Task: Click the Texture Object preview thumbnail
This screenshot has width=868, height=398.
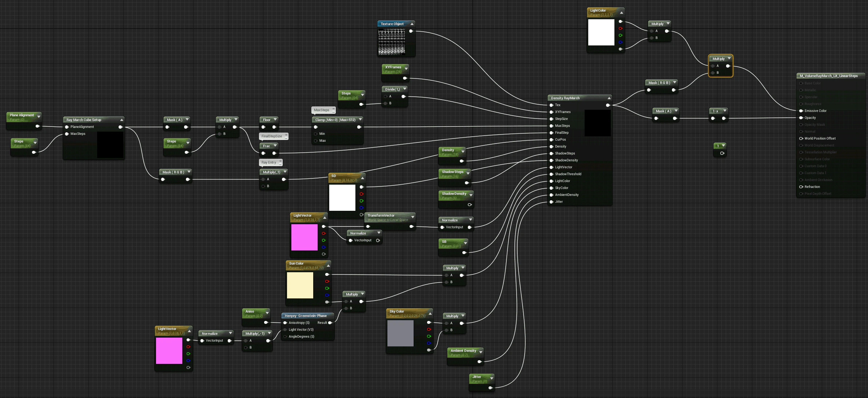Action: point(392,42)
